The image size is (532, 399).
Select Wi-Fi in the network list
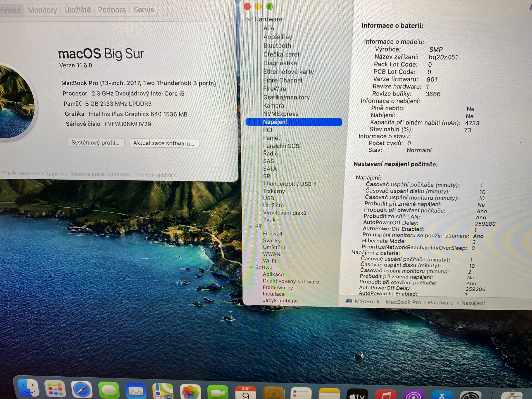click(269, 261)
